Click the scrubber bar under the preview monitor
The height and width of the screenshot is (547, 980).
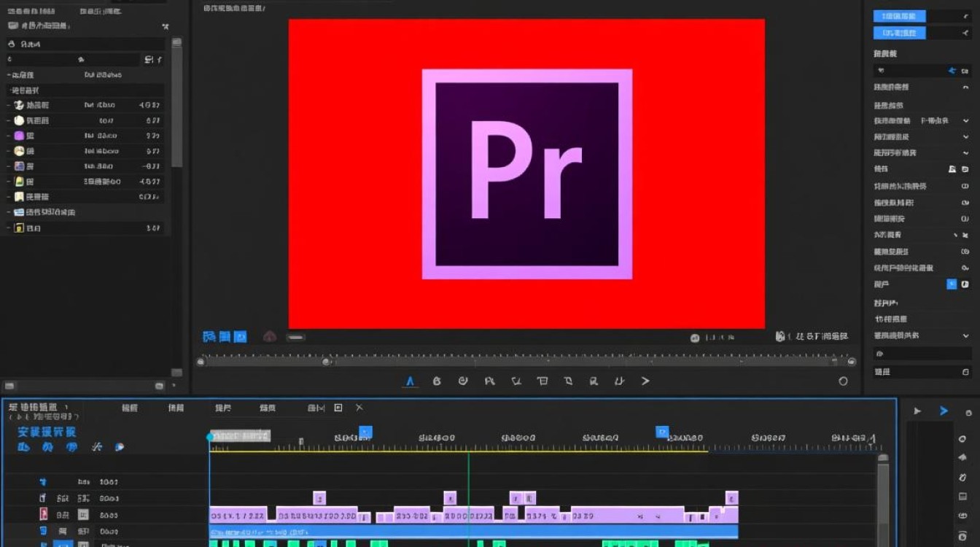point(526,361)
